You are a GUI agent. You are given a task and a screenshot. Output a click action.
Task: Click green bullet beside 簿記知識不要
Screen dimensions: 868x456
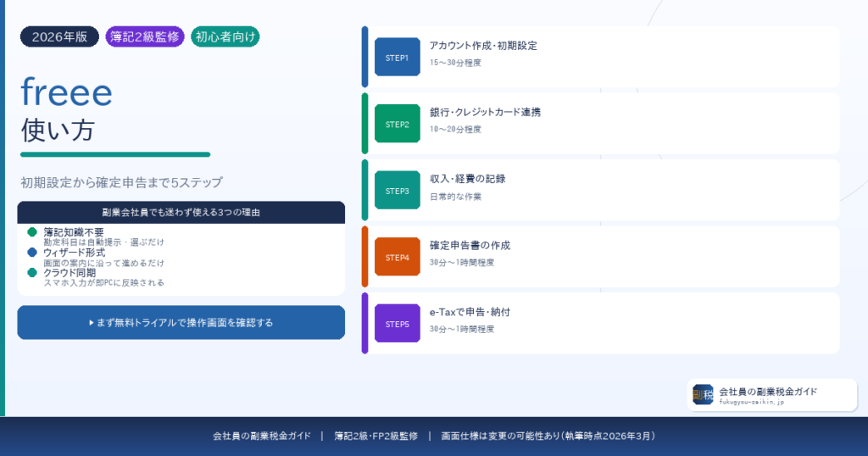(32, 232)
